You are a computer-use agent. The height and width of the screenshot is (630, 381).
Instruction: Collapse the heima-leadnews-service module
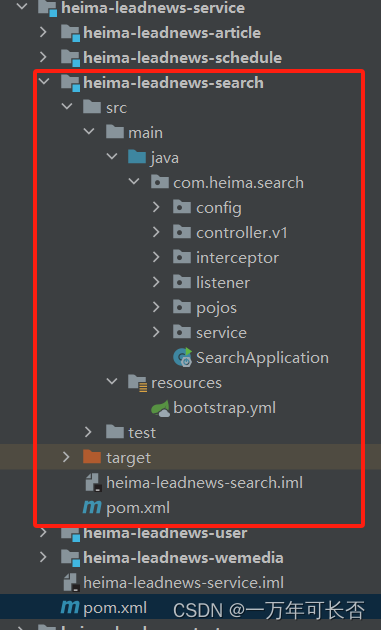click(21, 6)
